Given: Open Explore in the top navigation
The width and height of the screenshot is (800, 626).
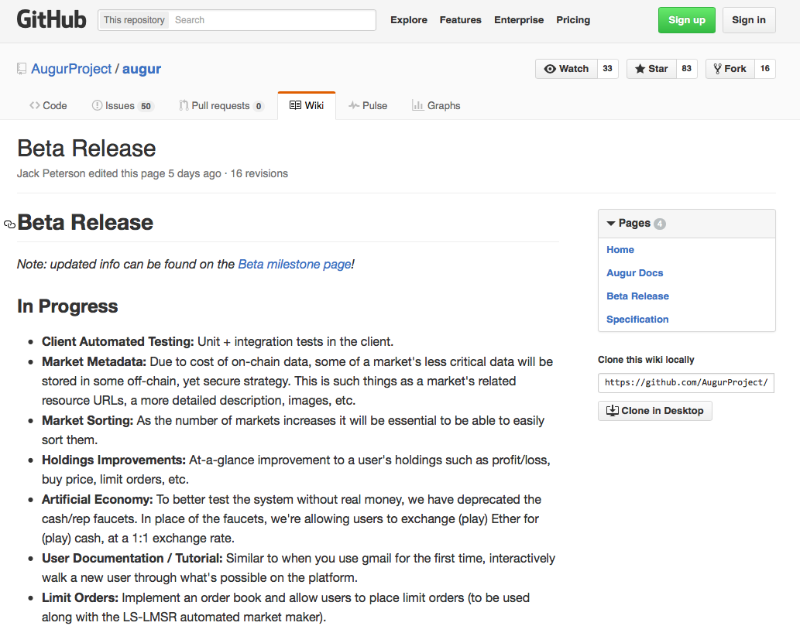Looking at the screenshot, I should (x=409, y=20).
